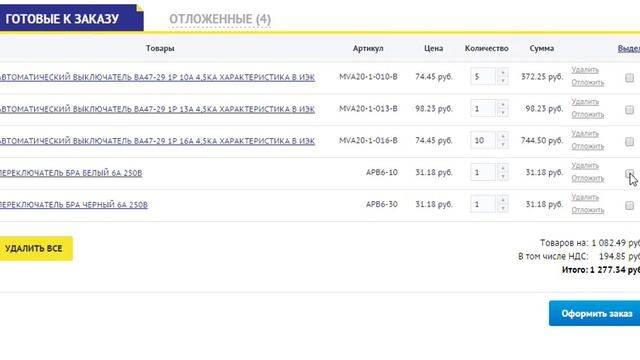Click article code MVA20-1-013-B

point(368,109)
